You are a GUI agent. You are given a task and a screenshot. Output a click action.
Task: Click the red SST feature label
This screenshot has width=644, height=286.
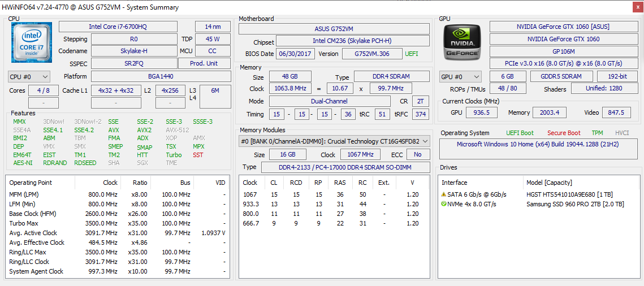198,155
